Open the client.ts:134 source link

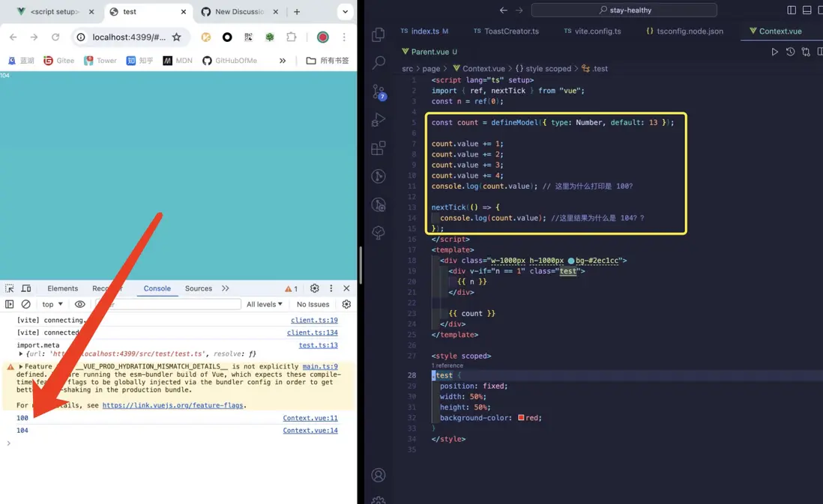click(x=313, y=333)
